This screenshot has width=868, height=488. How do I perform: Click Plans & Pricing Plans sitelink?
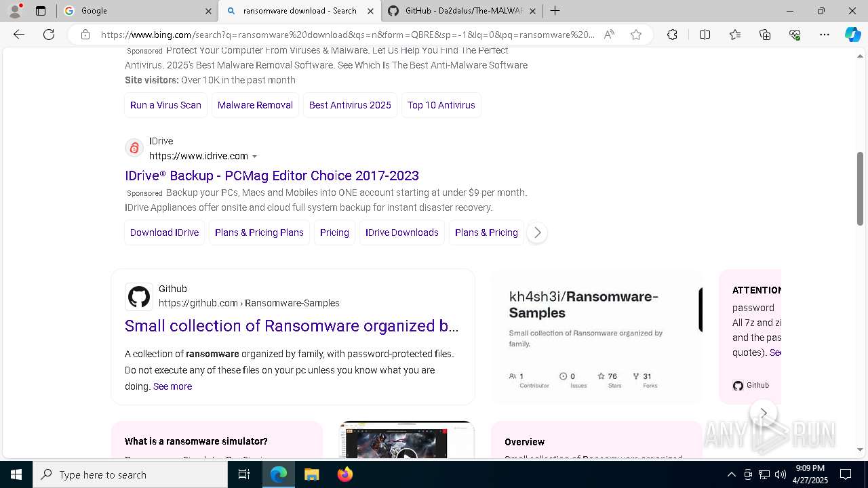click(259, 232)
